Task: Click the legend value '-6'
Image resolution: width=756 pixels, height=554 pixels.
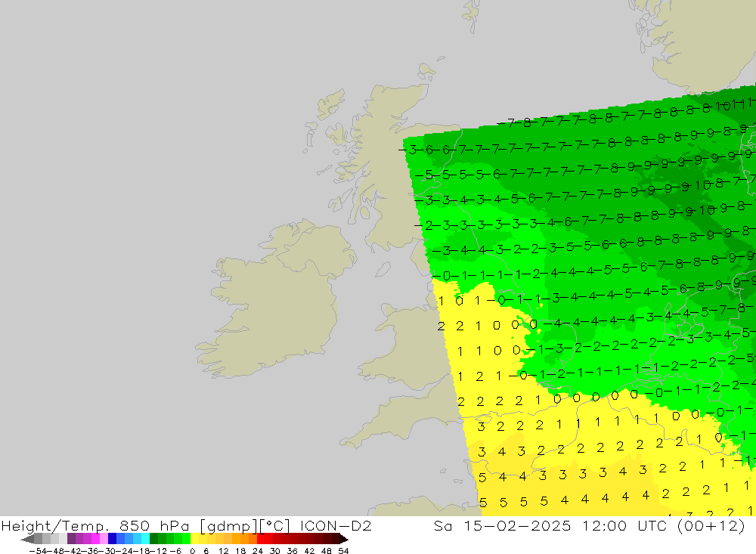Action: [x=175, y=551]
